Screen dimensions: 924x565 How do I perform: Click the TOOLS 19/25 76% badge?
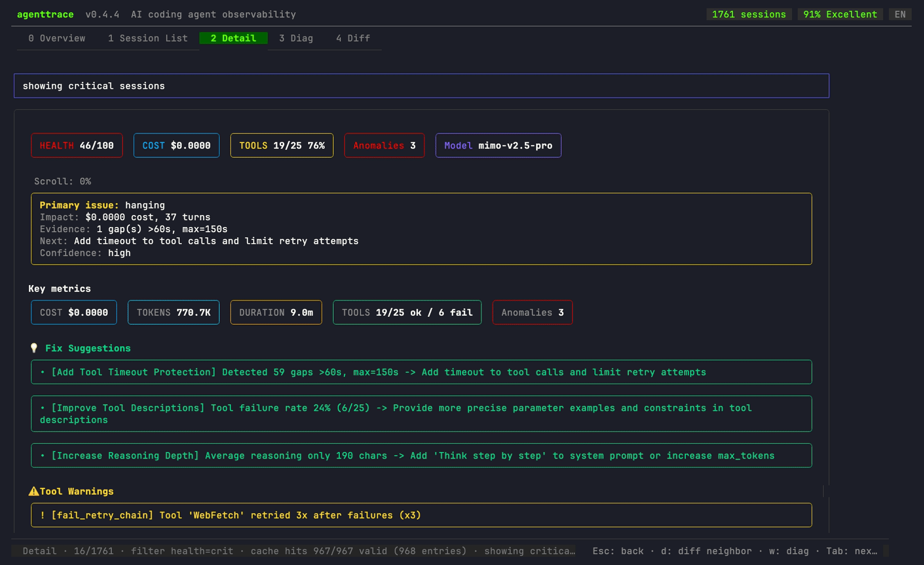[x=282, y=145]
